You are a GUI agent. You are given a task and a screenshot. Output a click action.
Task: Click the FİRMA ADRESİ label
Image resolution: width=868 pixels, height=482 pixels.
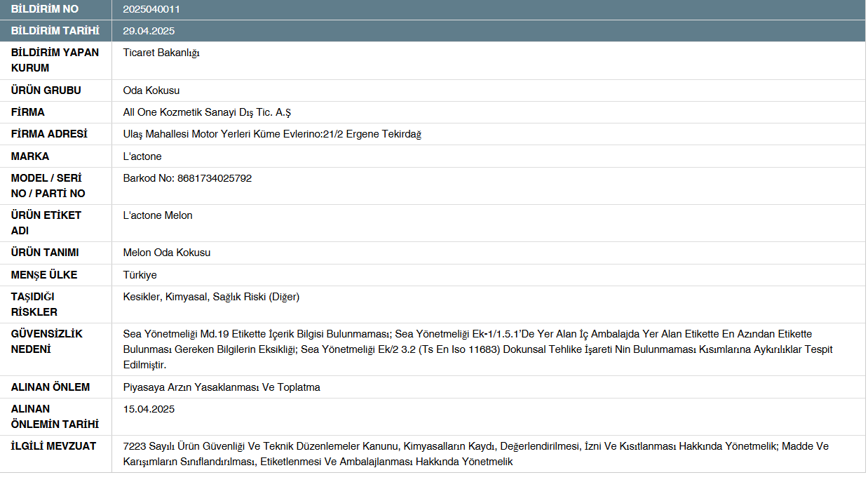[49, 134]
